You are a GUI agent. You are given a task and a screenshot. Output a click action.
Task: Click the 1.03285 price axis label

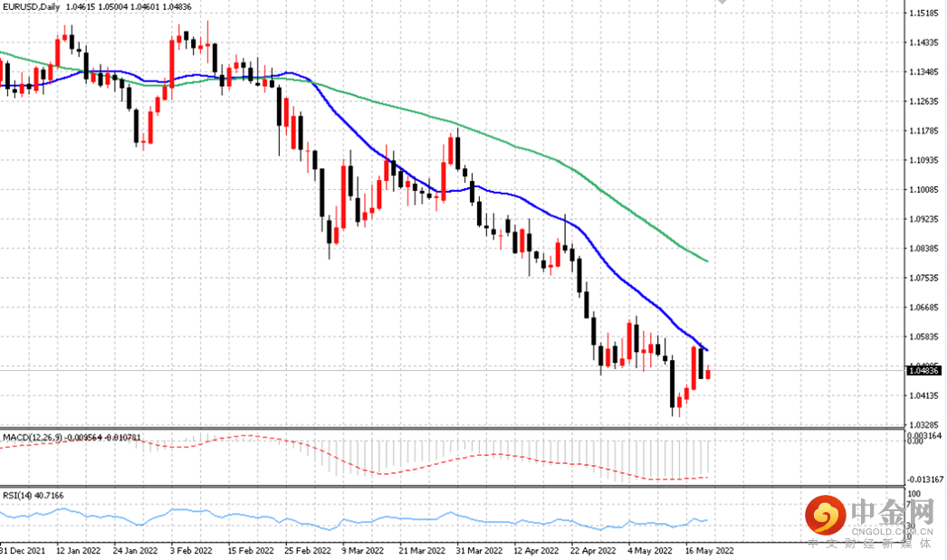(924, 425)
